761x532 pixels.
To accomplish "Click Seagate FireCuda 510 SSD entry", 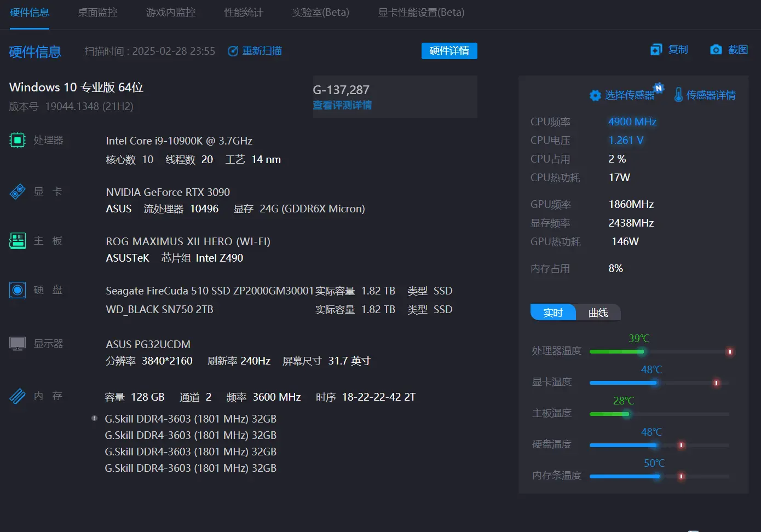I will (x=210, y=291).
